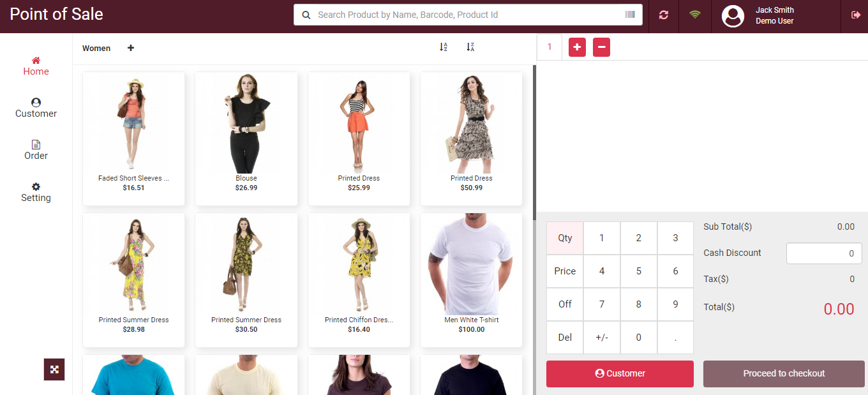Screen dimensions: 868x395
Task: Select the Women category tab
Action: [96, 48]
